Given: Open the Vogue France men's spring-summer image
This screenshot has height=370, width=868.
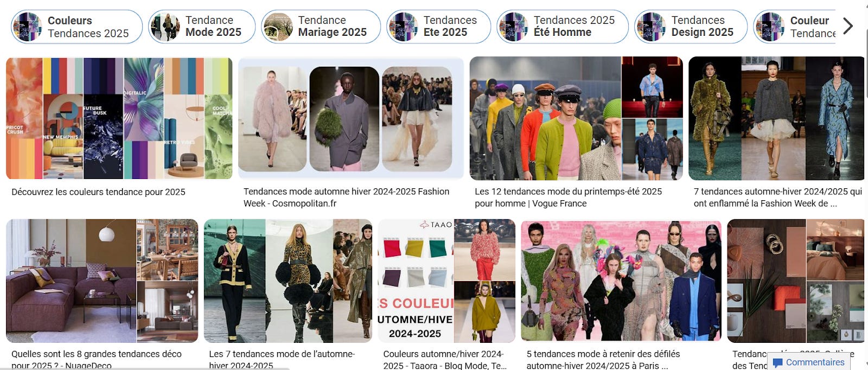Looking at the screenshot, I should tap(576, 118).
